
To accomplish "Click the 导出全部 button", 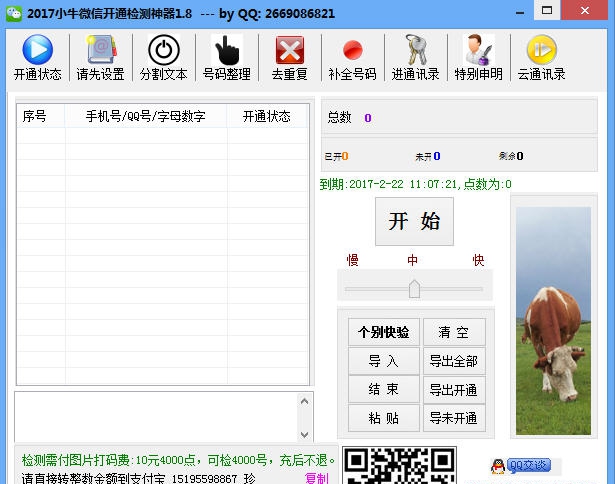I will 454,361.
